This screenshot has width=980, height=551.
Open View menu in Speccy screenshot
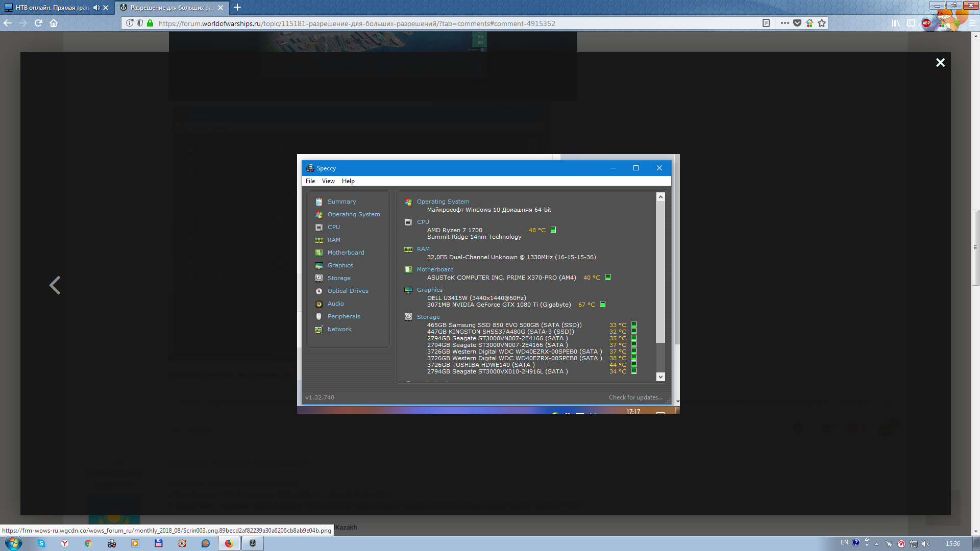coord(328,181)
